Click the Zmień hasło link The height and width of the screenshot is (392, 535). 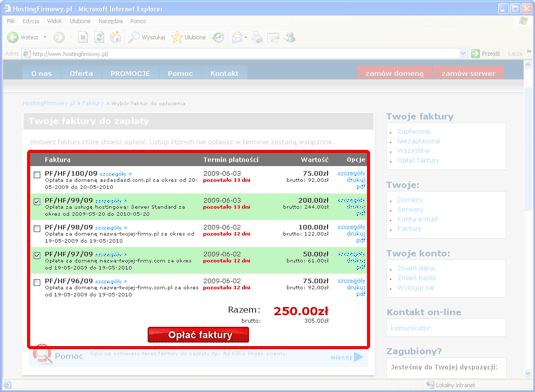point(417,278)
